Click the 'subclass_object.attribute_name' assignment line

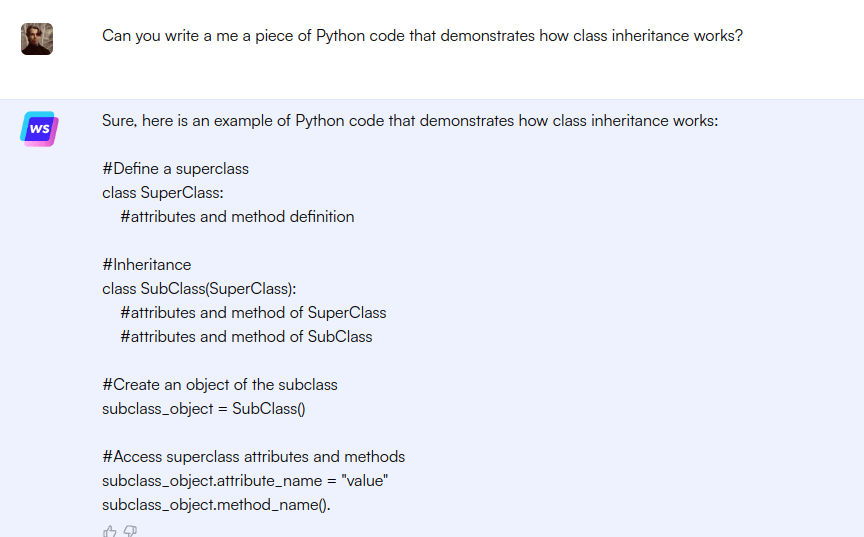245,481
